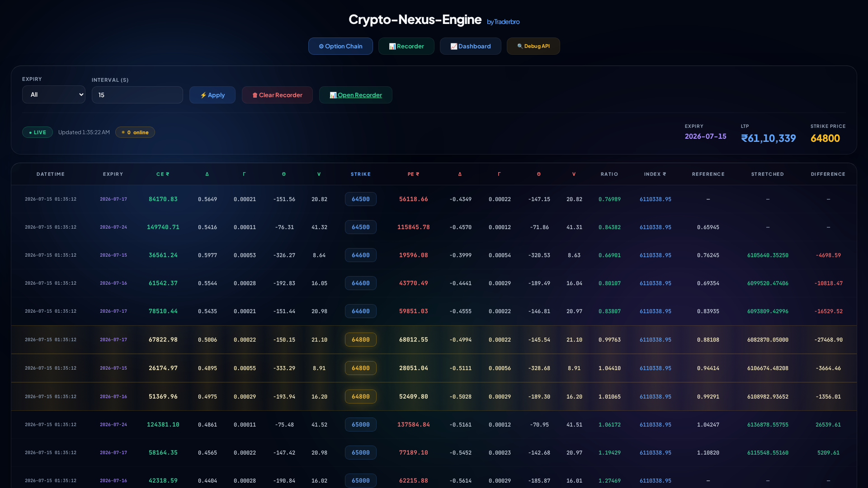
Task: Select the DIFFERENCE column header
Action: click(828, 174)
